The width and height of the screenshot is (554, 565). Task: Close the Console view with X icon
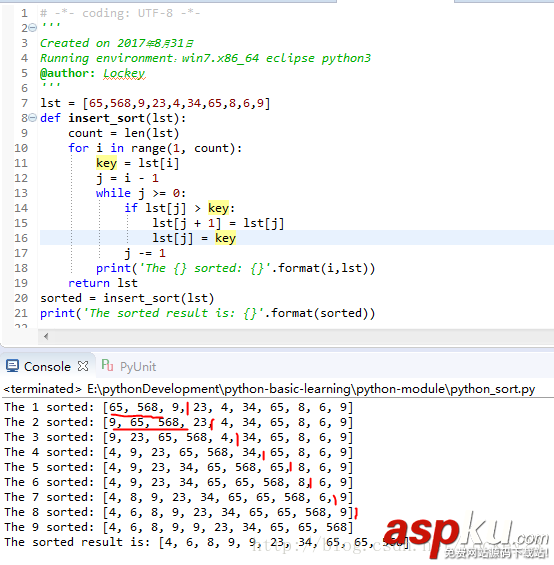(x=83, y=366)
